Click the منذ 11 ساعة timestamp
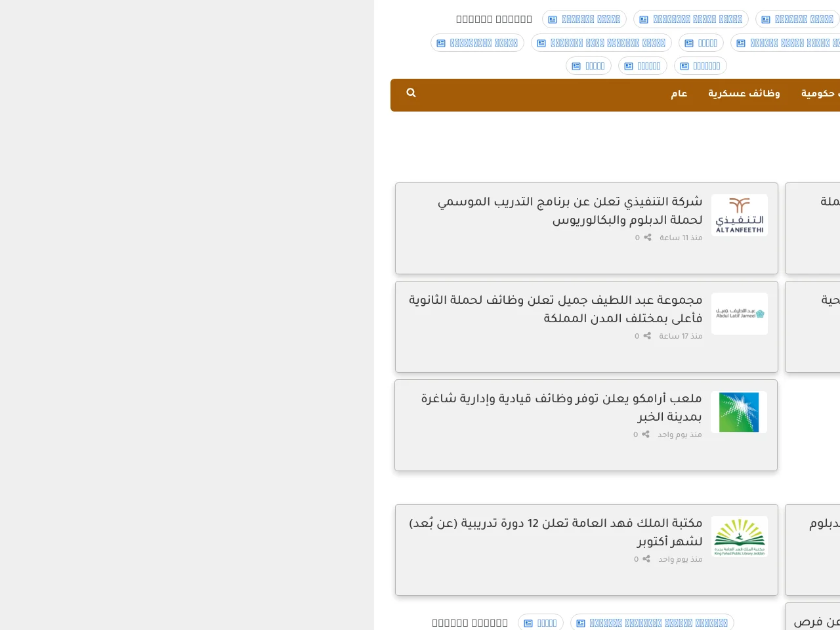 click(x=681, y=238)
